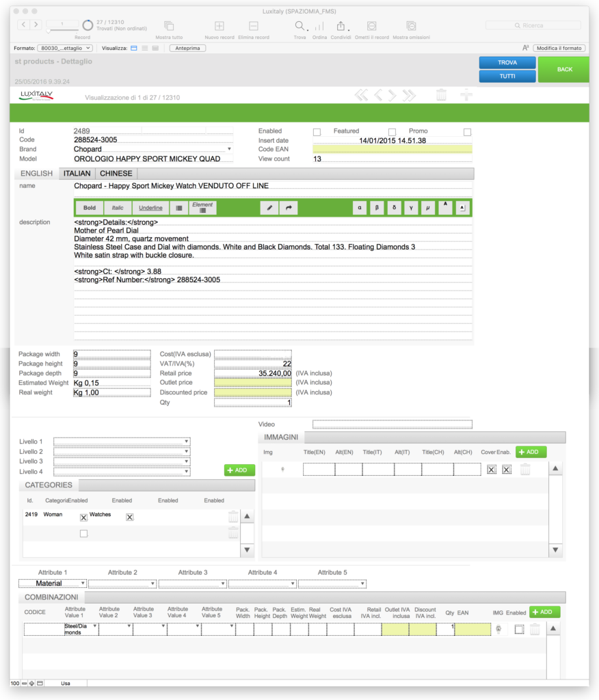
Task: Uncheck Woman category enabled checkbox
Action: [x=83, y=517]
